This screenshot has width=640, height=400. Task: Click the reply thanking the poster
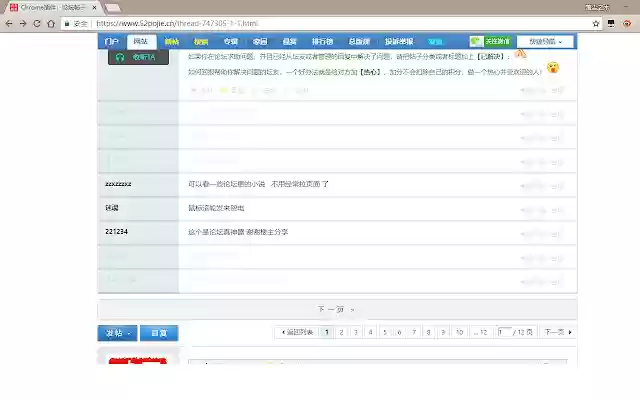pos(238,232)
